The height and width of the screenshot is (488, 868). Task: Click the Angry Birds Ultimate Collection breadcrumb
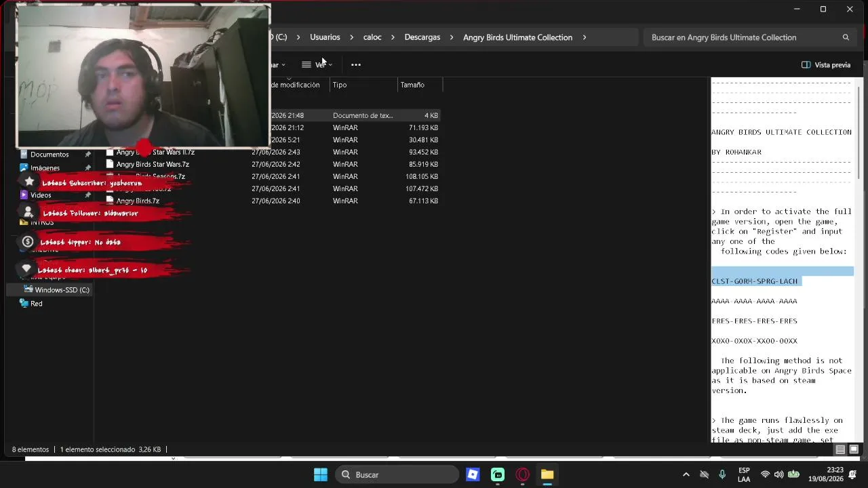tap(517, 37)
